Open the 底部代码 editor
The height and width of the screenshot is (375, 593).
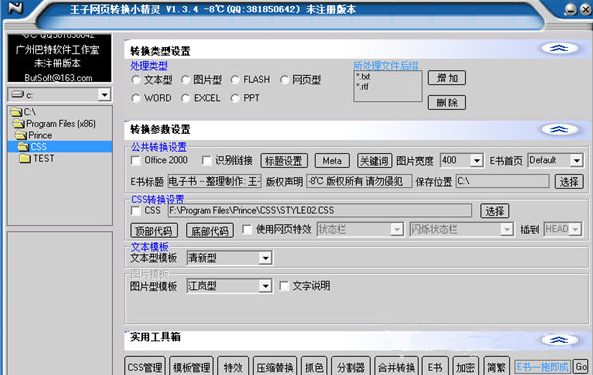coord(210,231)
